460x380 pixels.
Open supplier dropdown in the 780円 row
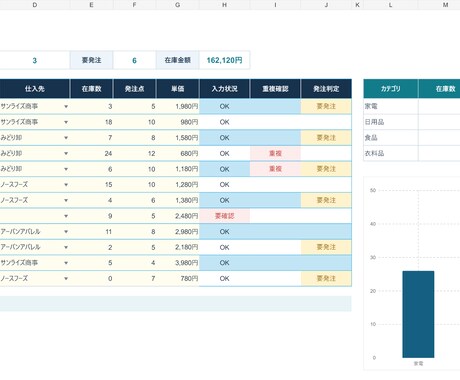(x=66, y=279)
